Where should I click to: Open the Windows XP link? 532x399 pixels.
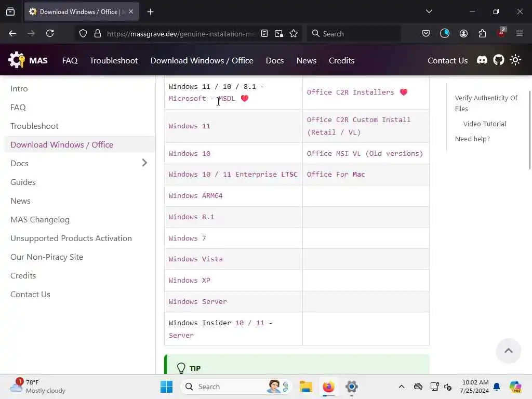click(189, 281)
